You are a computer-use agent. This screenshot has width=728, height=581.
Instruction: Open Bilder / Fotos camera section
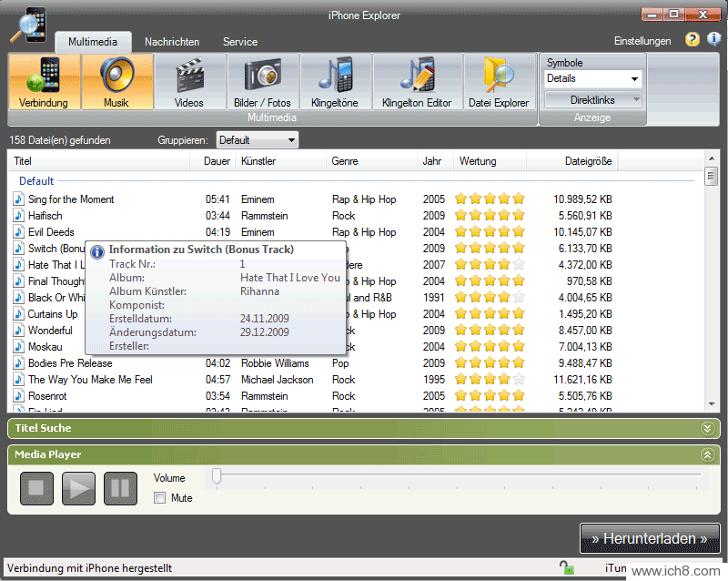pyautogui.click(x=262, y=82)
